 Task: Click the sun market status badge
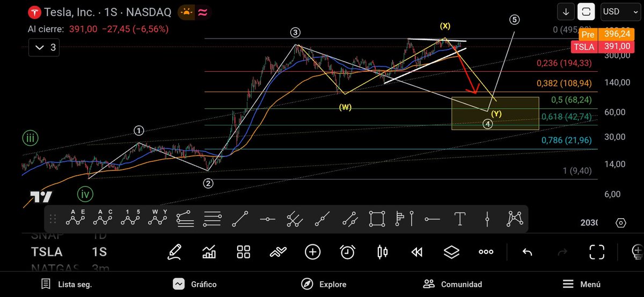(x=186, y=11)
